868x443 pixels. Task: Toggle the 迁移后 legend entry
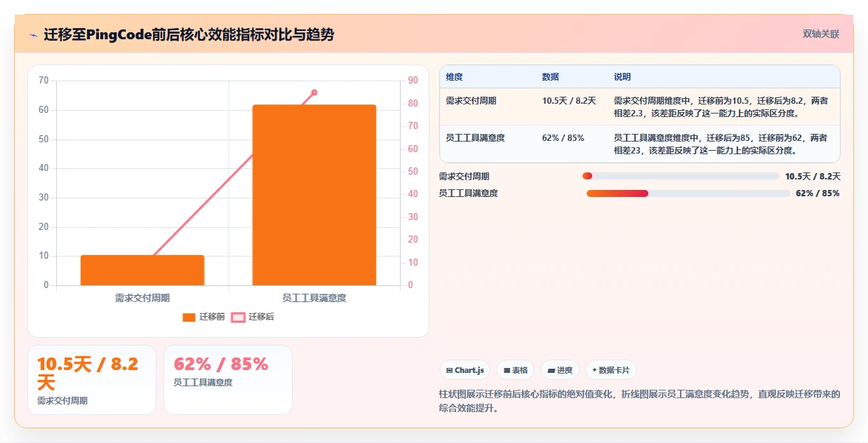253,317
